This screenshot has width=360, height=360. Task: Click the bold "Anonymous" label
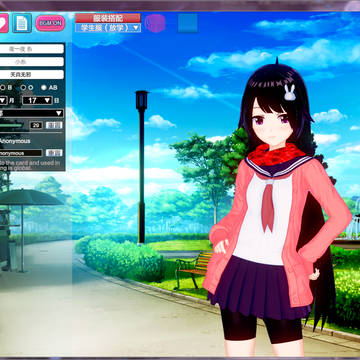tap(15, 141)
